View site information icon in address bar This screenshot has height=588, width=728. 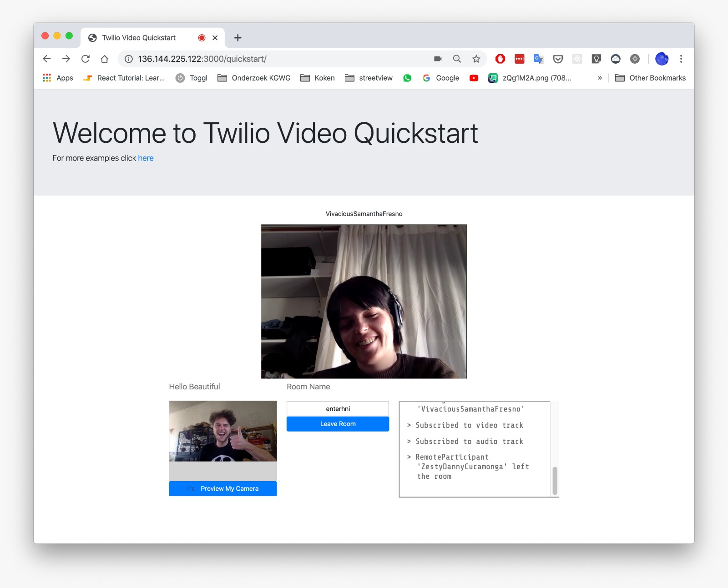point(129,59)
